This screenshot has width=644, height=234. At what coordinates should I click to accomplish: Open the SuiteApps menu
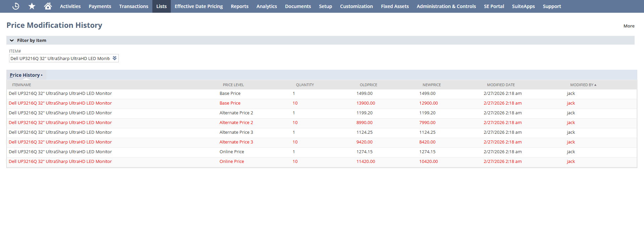(523, 6)
